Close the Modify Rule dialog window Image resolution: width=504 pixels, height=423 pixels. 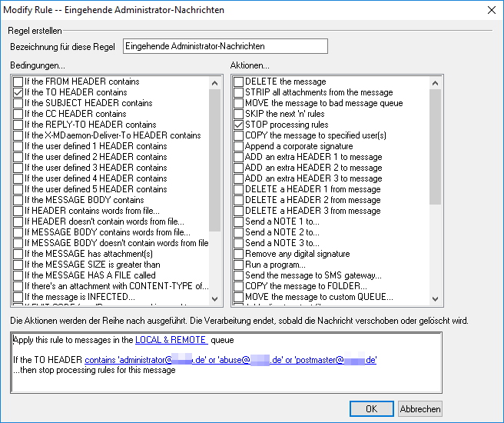pos(491,9)
